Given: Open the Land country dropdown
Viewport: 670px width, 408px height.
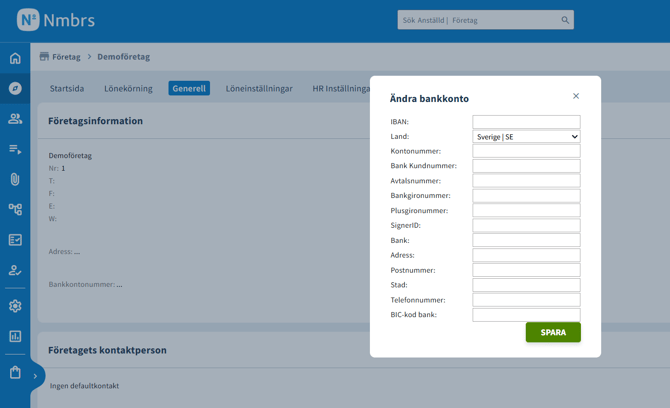Looking at the screenshot, I should [526, 137].
